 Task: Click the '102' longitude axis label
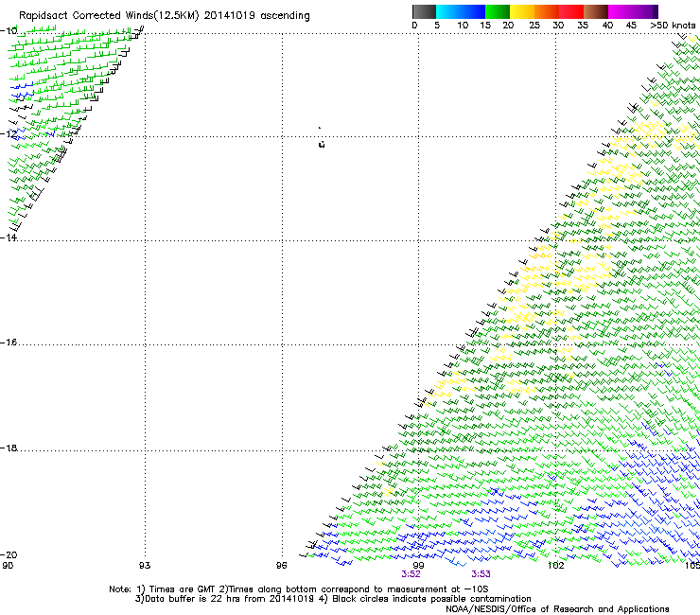556,566
